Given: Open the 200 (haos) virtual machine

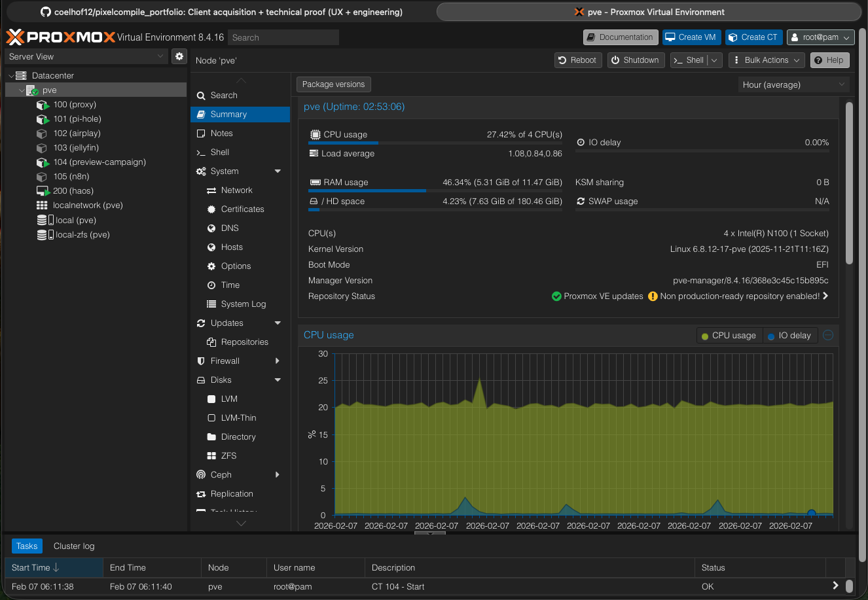Looking at the screenshot, I should click(x=73, y=191).
